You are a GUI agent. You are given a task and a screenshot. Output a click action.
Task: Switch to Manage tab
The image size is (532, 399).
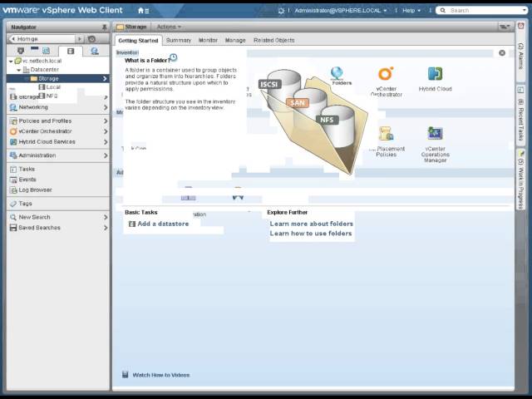point(235,41)
